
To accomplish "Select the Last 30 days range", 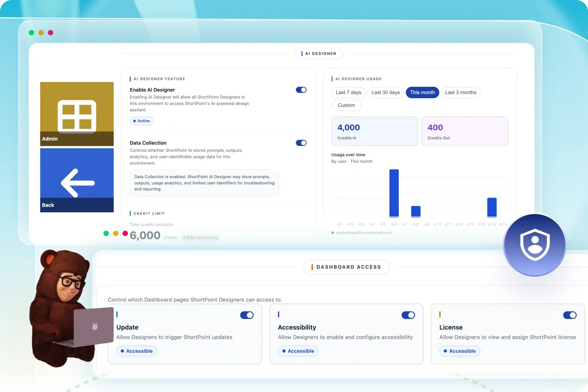I will [386, 93].
